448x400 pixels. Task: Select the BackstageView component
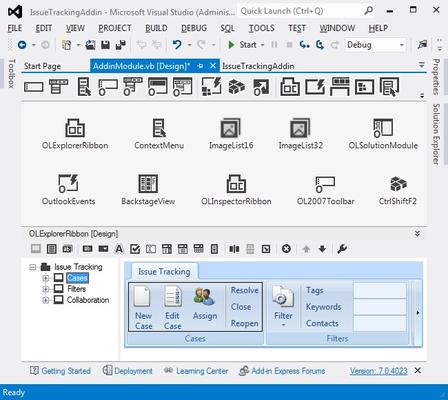point(148,190)
